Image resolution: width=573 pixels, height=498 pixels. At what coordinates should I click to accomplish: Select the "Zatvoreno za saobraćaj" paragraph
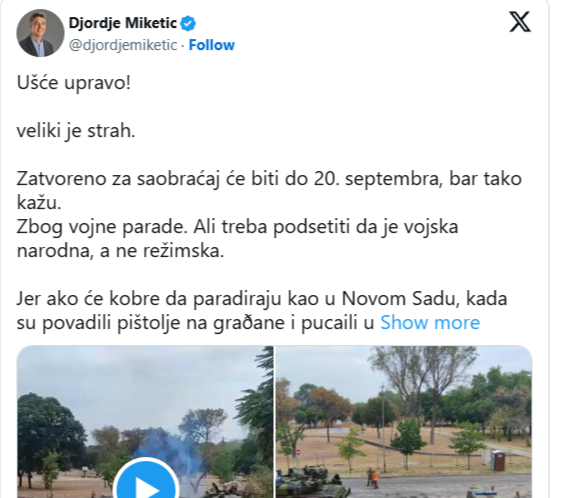pos(269,191)
